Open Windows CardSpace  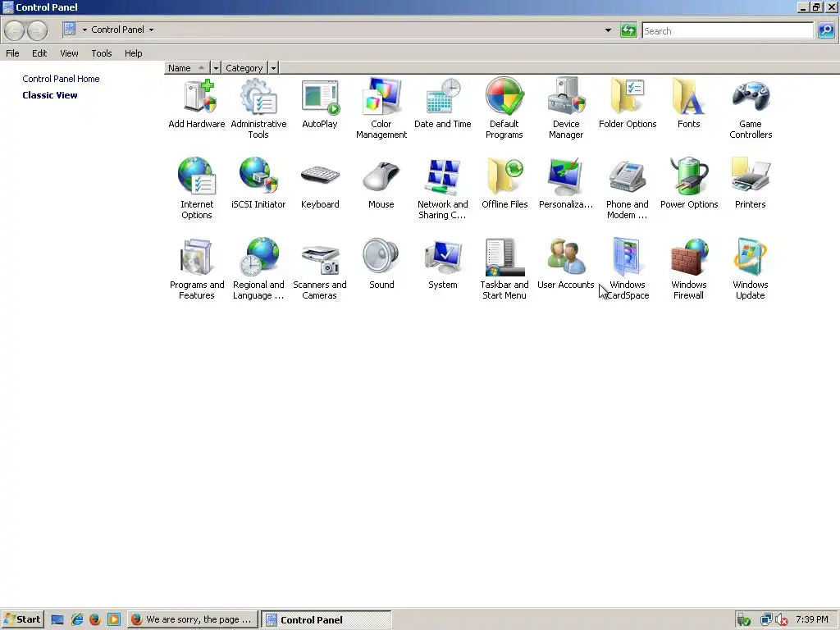(628, 269)
